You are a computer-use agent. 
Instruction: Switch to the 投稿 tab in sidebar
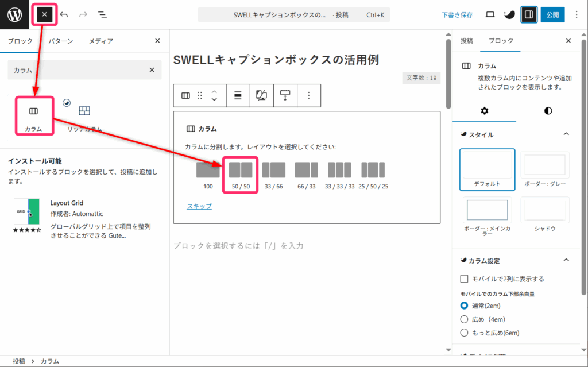466,41
